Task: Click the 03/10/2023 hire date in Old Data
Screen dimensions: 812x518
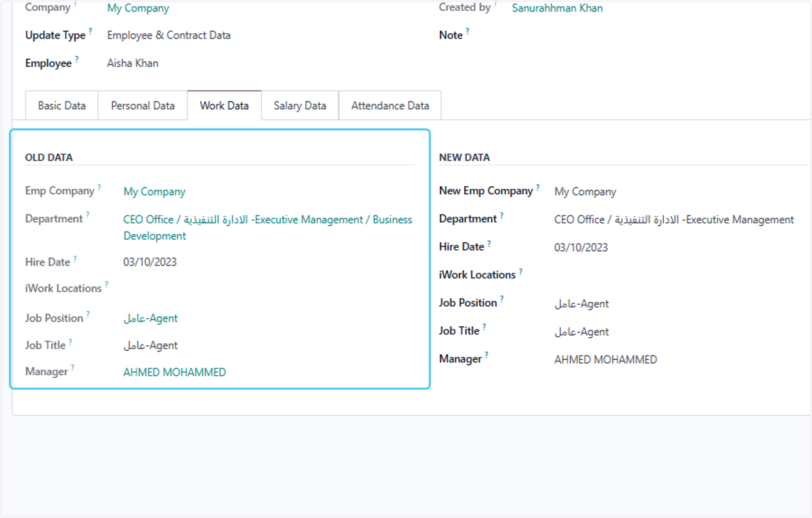Action: point(150,262)
